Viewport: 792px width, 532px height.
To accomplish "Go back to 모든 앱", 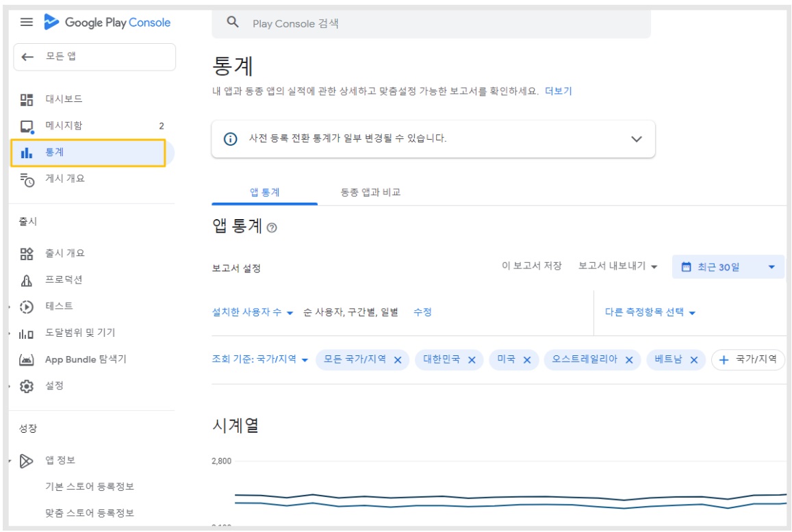I will [x=94, y=57].
